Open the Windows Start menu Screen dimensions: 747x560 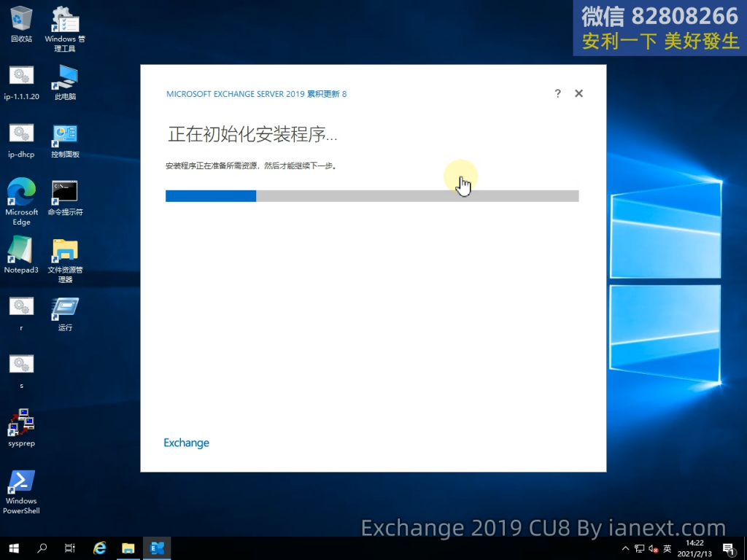pos(13,548)
